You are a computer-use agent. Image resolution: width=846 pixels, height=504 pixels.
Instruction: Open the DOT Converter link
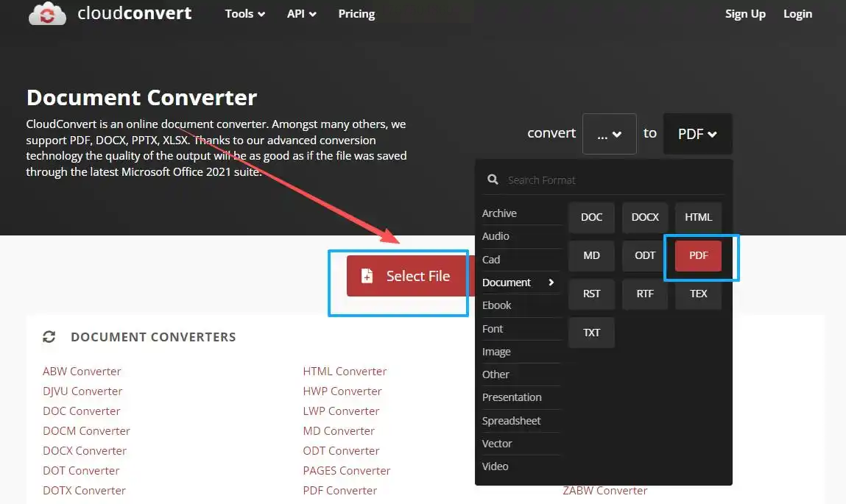(x=81, y=471)
